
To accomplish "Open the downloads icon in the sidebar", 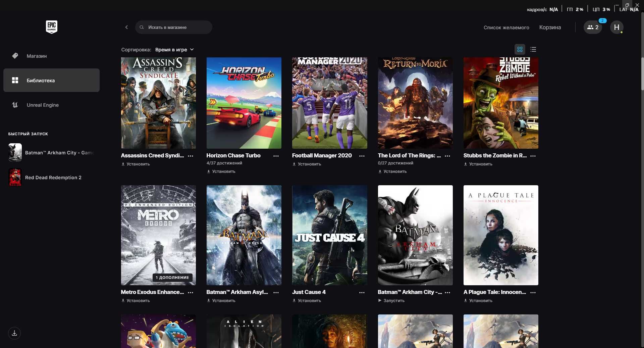I will pos(14,333).
